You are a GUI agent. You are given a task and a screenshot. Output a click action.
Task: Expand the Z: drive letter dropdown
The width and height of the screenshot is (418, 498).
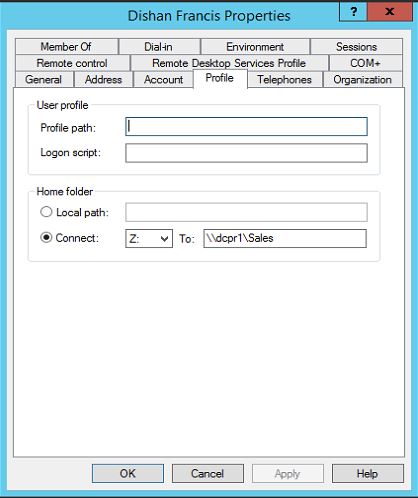click(x=149, y=238)
